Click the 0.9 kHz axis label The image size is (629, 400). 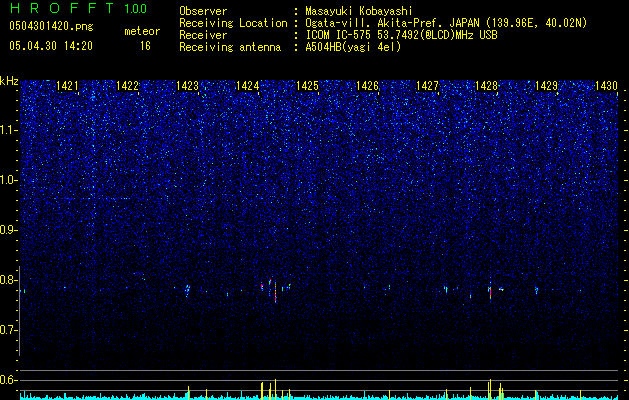pos(9,230)
